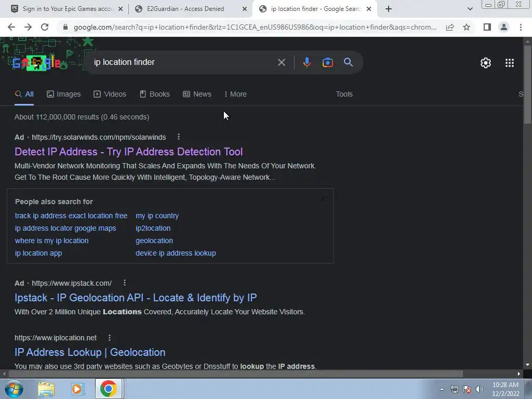Image resolution: width=532 pixels, height=399 pixels.
Task: Open File Explorer from taskbar
Action: tap(46, 389)
